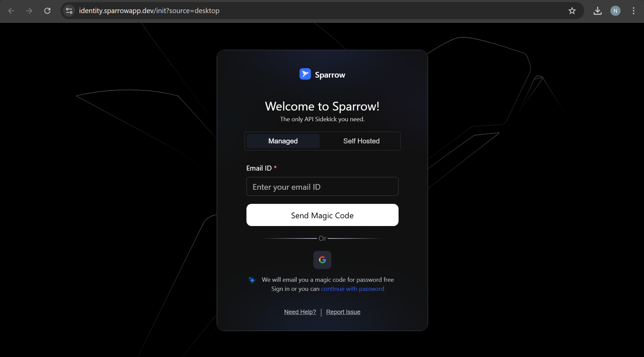Screen dimensions: 644x357
Task: Select the Managed tab
Action: (x=283, y=141)
